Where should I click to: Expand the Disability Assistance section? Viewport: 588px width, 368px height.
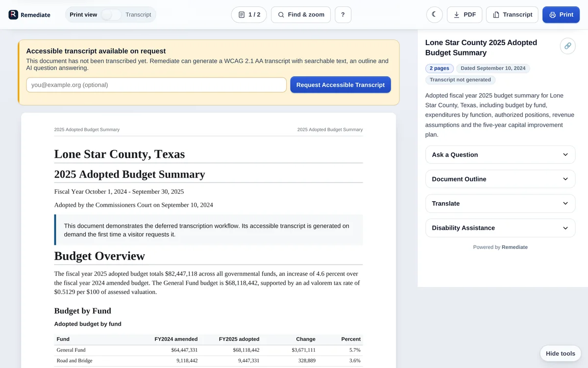(500, 228)
